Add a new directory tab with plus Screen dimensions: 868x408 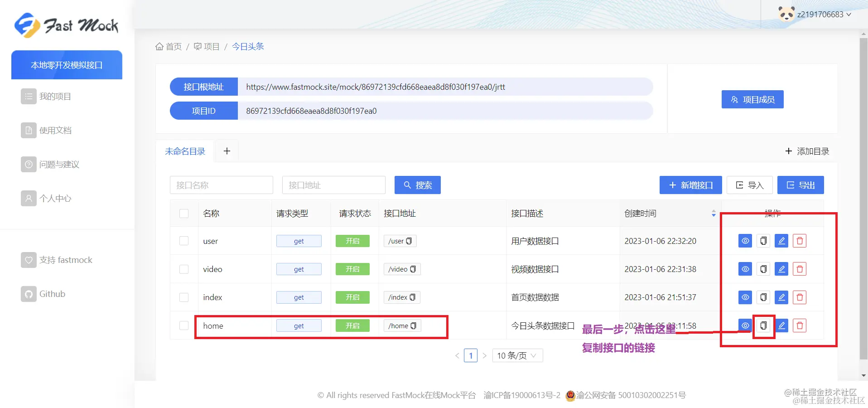pyautogui.click(x=227, y=151)
